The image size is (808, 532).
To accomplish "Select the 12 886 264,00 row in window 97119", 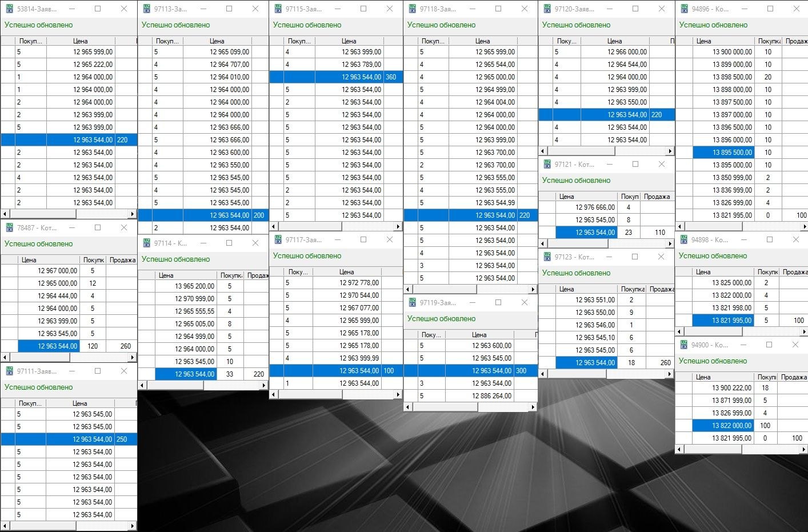I will tap(491, 396).
